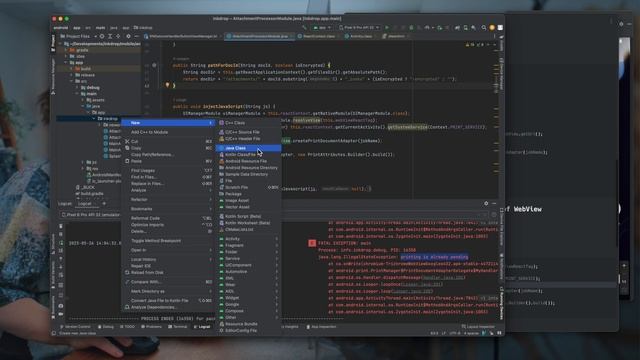This screenshot has height=360, width=640.
Task: Click the Logcat screenshot camera icon
Action: (x=61, y=305)
